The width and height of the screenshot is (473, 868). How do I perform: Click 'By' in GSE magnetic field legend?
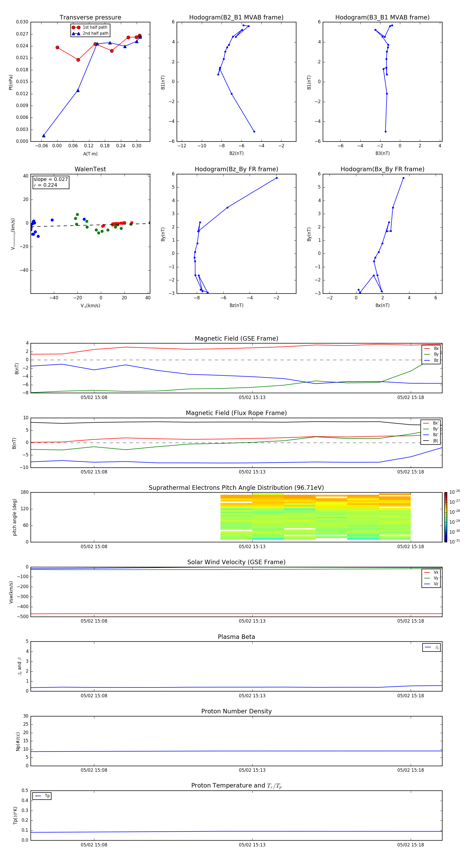[436, 355]
